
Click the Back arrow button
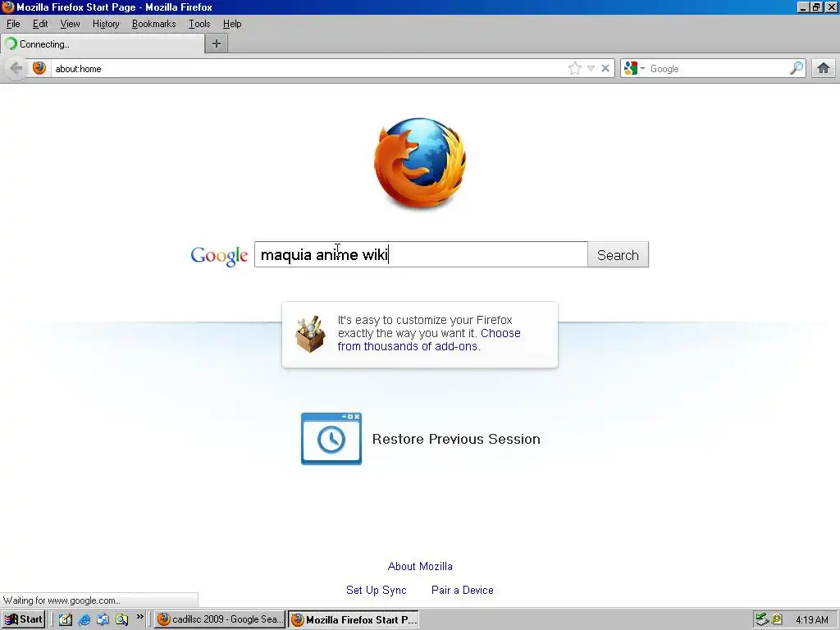pyautogui.click(x=16, y=69)
